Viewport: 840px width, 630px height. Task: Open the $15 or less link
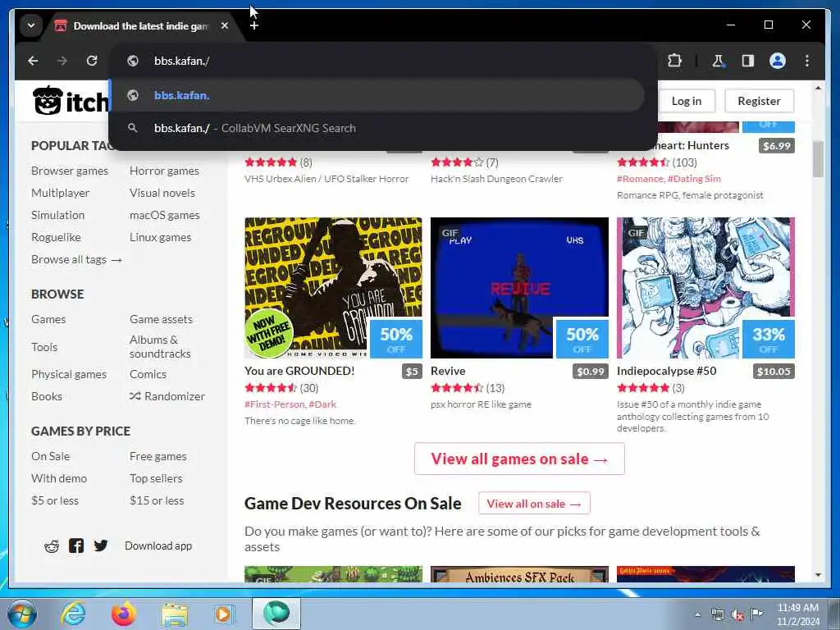tap(157, 500)
